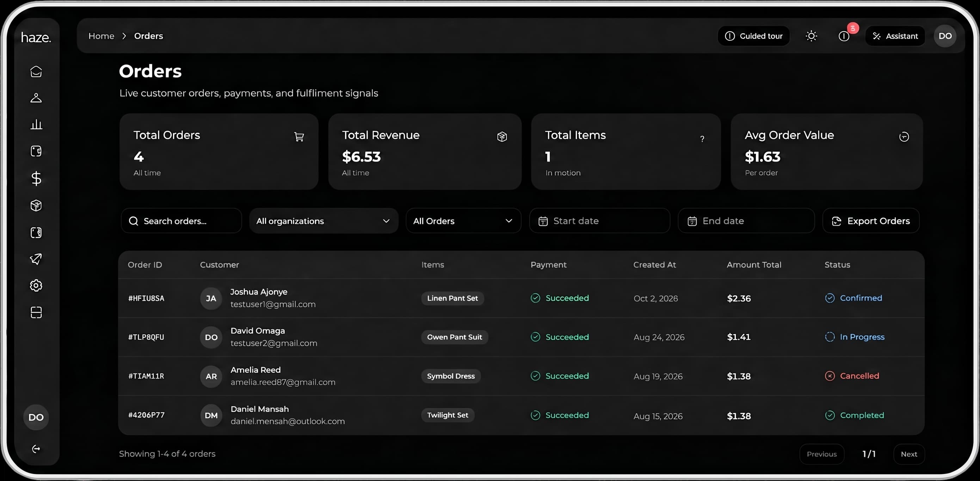Click the sidebar icon below the gear
Image resolution: width=980 pixels, height=481 pixels.
click(x=36, y=312)
